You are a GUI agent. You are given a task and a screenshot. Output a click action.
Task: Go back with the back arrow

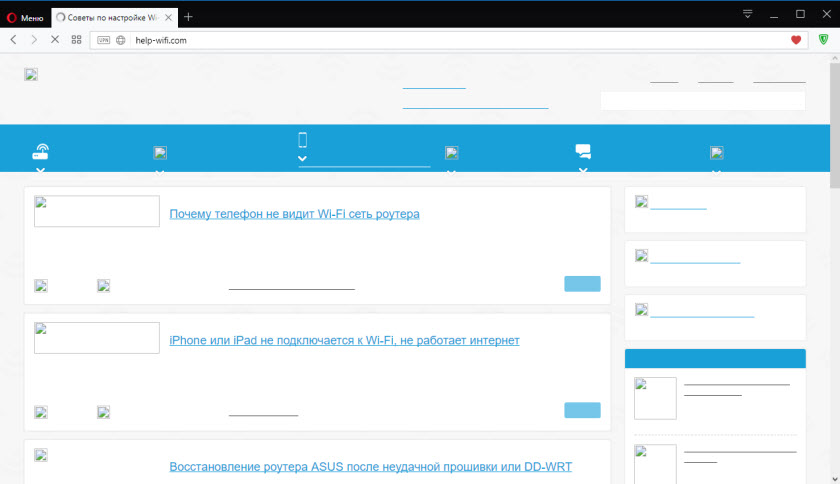click(13, 40)
